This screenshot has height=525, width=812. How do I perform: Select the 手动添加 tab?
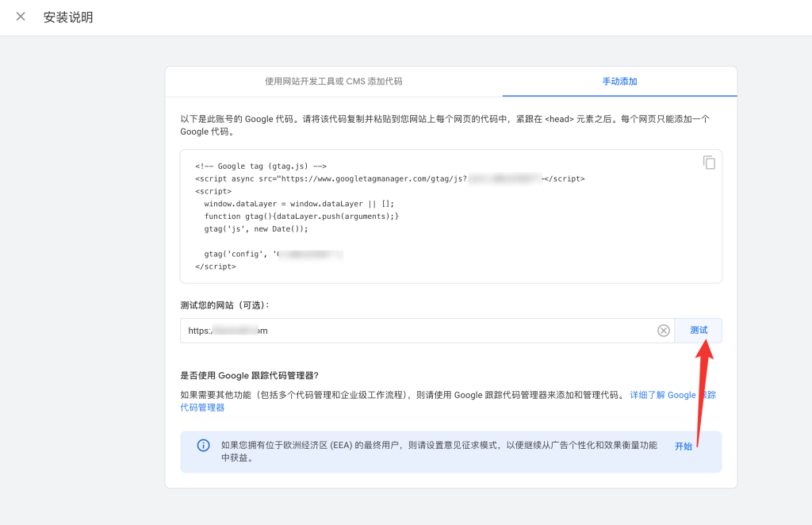coord(619,81)
